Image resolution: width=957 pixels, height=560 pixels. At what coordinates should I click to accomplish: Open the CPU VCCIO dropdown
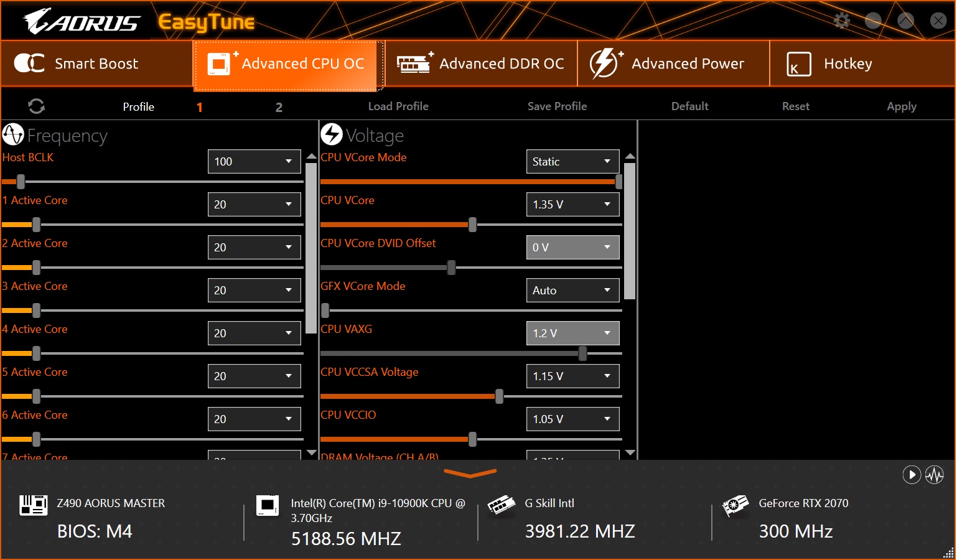tap(572, 419)
